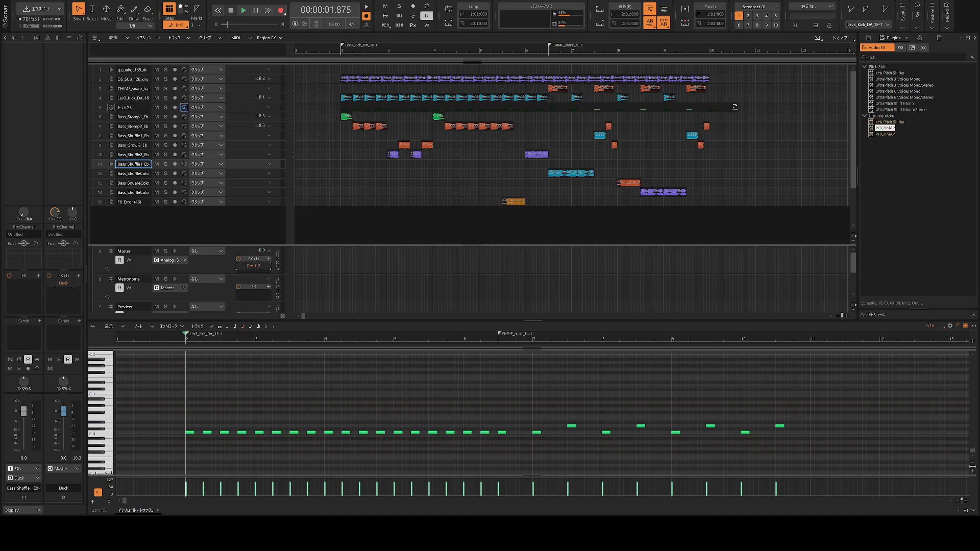Choose the Draw tool
The width and height of the screenshot is (980, 551).
134,9
